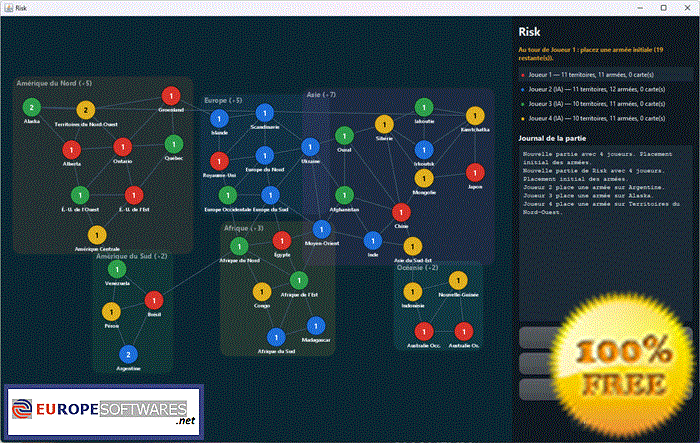Click the Joueur 3 (IA) player row
This screenshot has width=700, height=443.
pos(605,104)
